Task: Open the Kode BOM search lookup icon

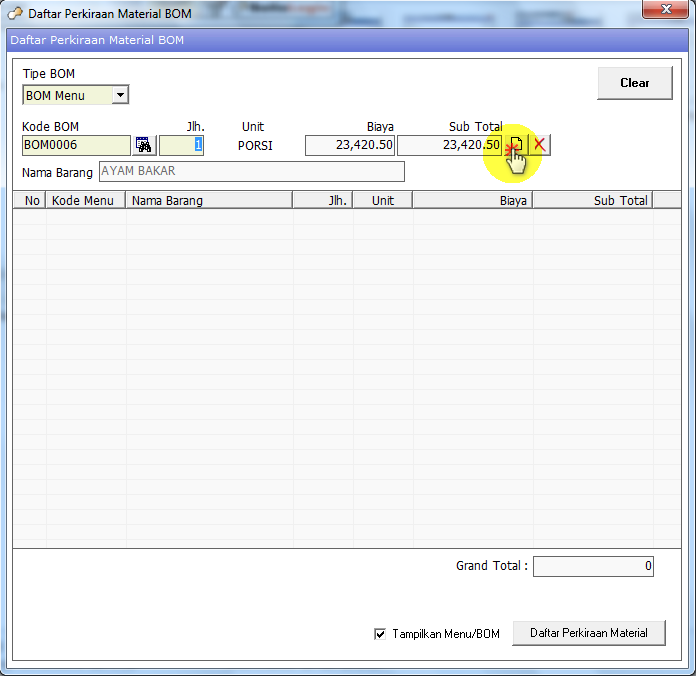Action: [143, 145]
